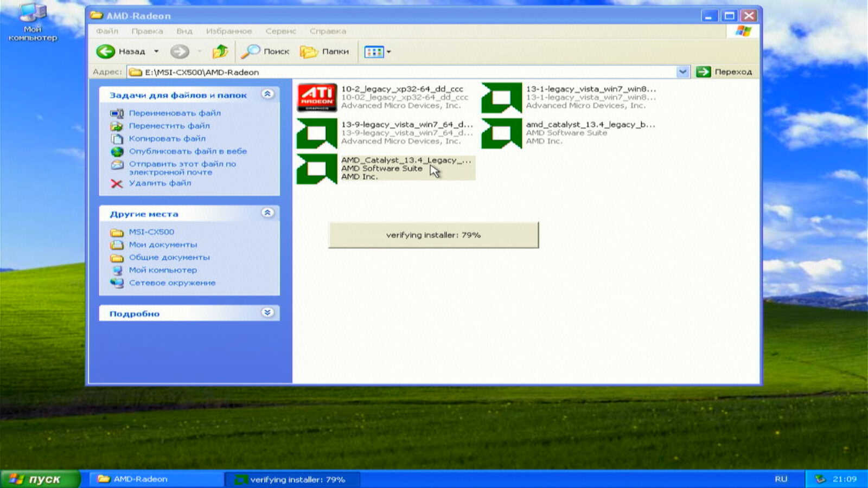Open the пуск Start button
Image resolution: width=868 pixels, height=488 pixels.
pyautogui.click(x=40, y=479)
